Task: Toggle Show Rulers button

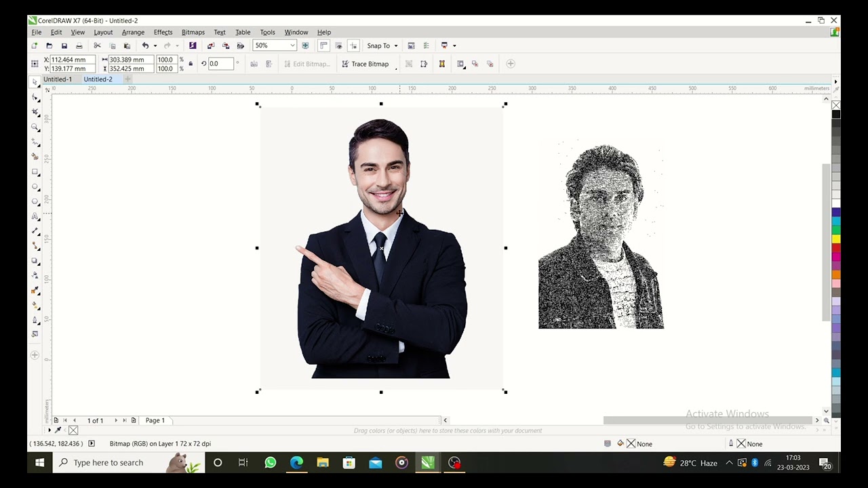Action: point(323,45)
